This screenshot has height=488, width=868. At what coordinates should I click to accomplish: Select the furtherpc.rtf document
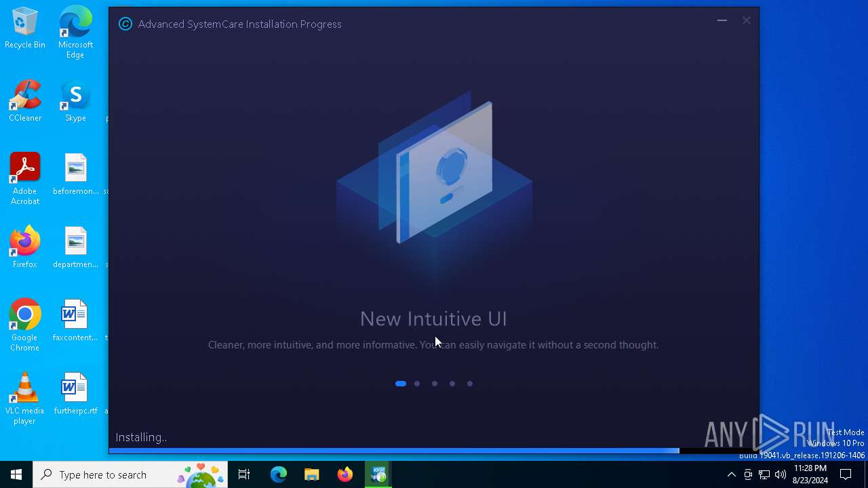click(x=75, y=394)
